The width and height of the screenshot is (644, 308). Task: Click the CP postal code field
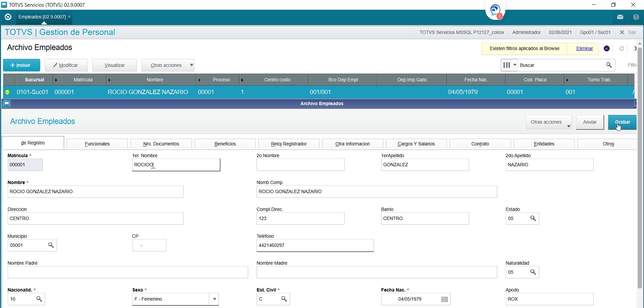pyautogui.click(x=149, y=246)
